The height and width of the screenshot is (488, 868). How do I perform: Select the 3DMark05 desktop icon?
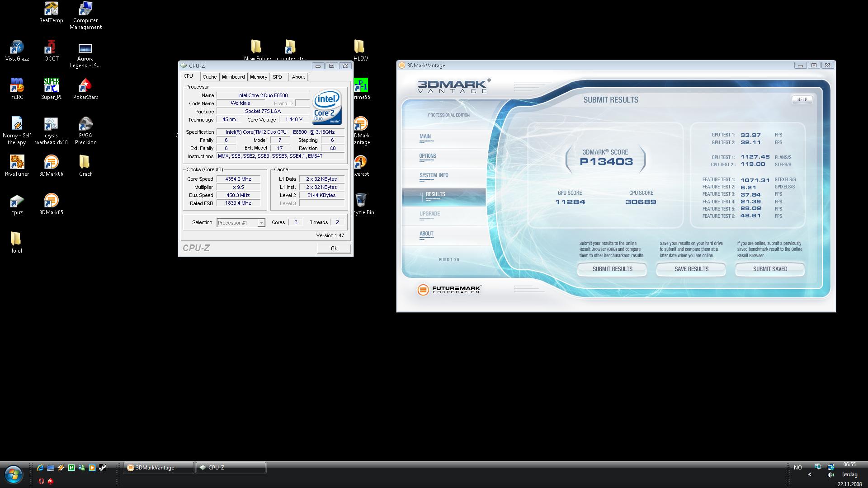pyautogui.click(x=51, y=204)
